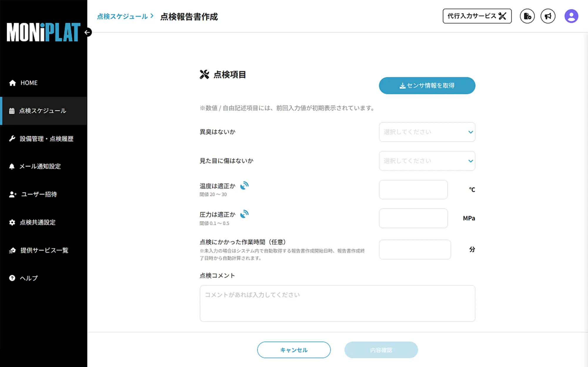Select the HOME icon in the sidebar
The image size is (588, 367).
(x=12, y=83)
